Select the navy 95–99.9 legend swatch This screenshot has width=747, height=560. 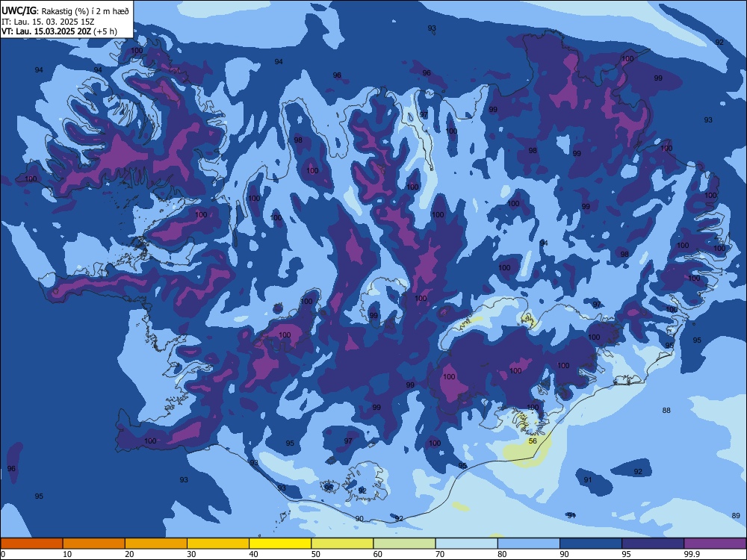point(653,544)
